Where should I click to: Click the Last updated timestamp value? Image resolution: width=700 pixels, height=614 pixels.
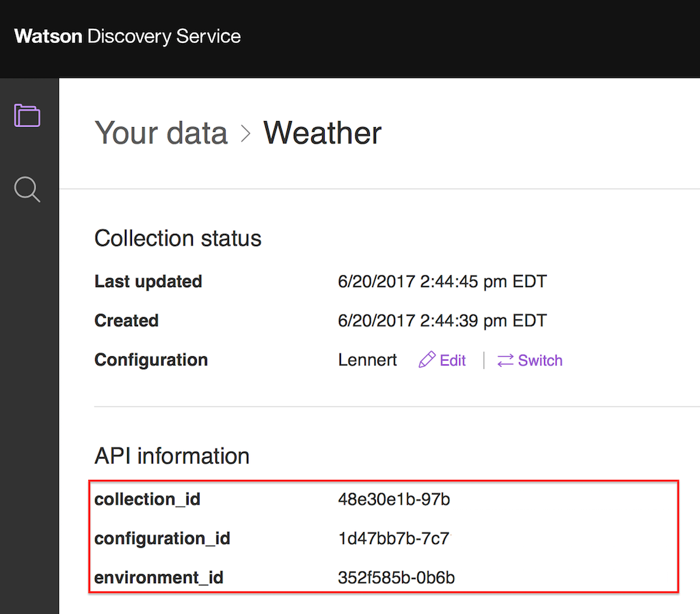(442, 282)
